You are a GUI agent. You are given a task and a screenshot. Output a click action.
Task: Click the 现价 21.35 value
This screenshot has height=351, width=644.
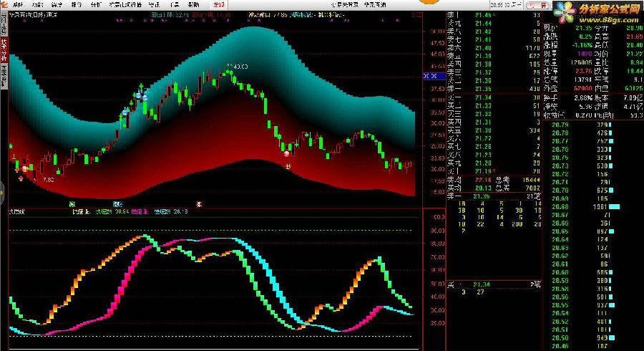(583, 28)
